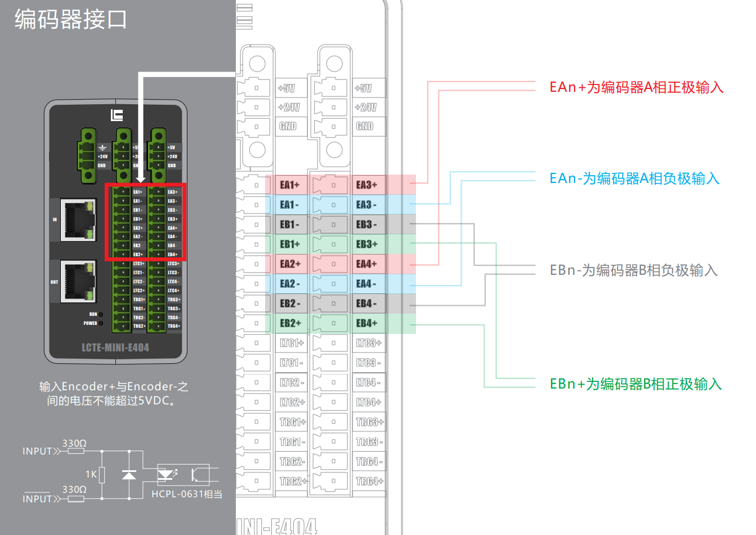The image size is (756, 535).
Task: Click the left column +5V terminal label
Action: tap(287, 88)
